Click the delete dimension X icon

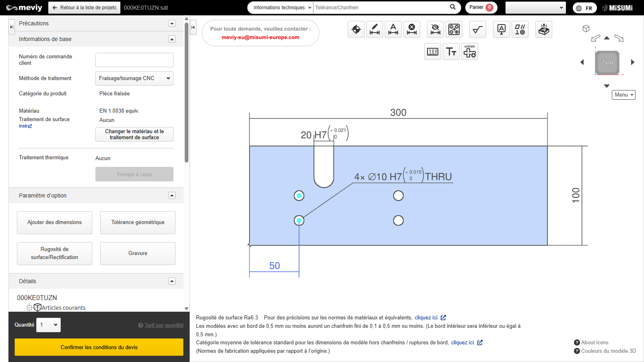click(412, 29)
